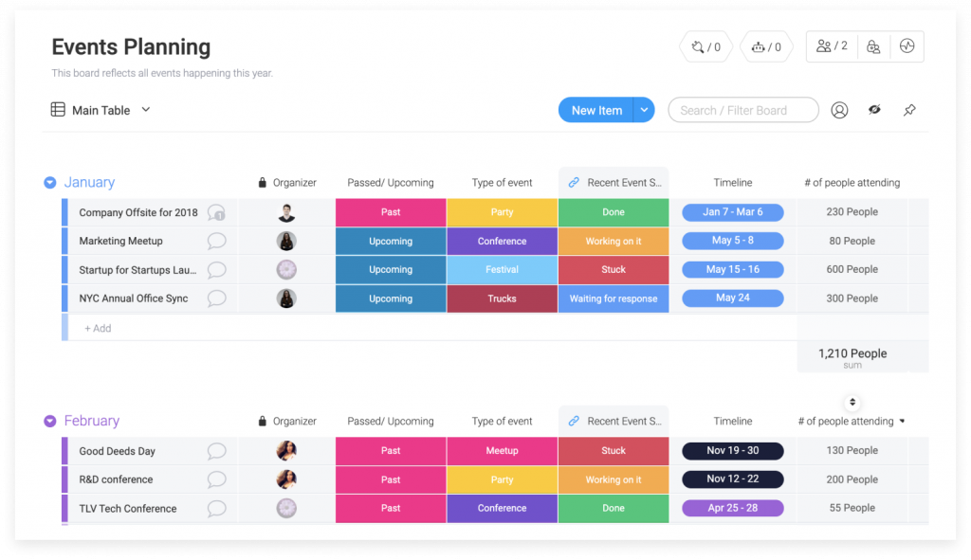
Task: Click the pin icon in toolbar
Action: [908, 110]
